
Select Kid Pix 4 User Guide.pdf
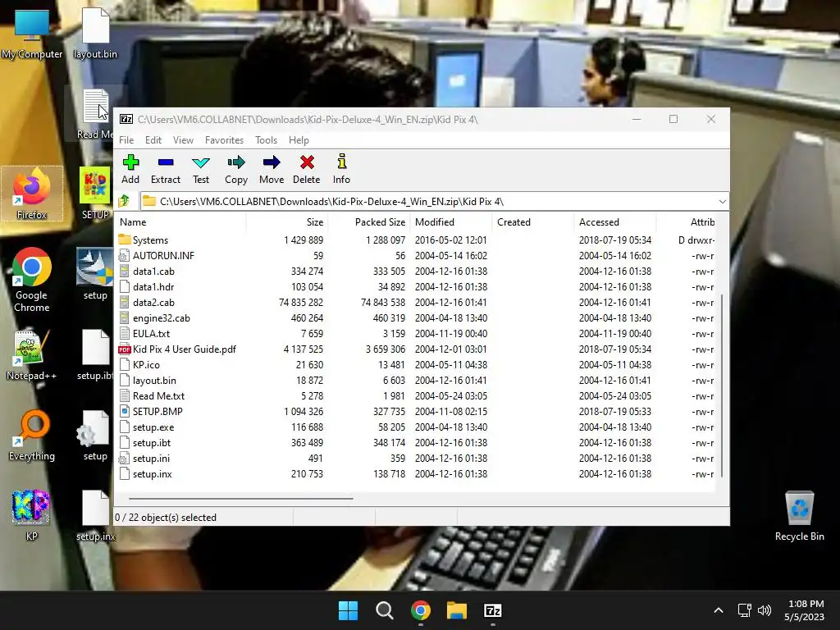[x=416, y=349]
